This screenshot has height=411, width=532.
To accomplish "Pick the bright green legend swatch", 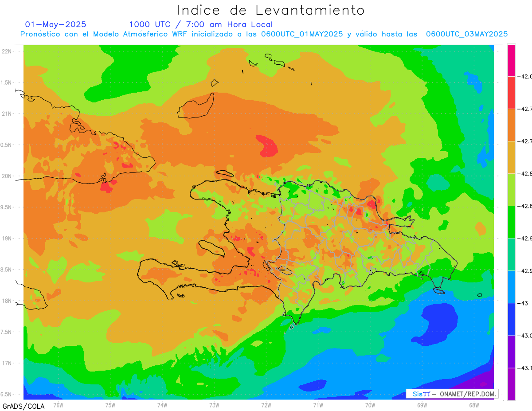I will 511,222.
